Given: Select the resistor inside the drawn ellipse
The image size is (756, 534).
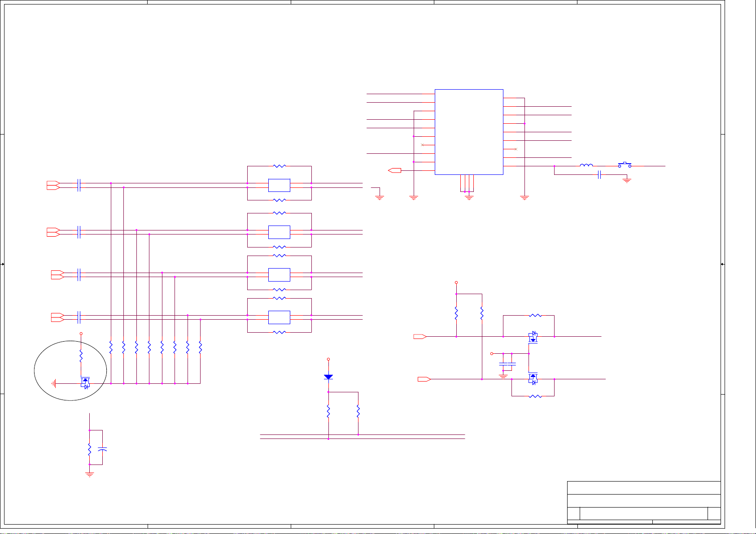Looking at the screenshot, I should [81, 356].
